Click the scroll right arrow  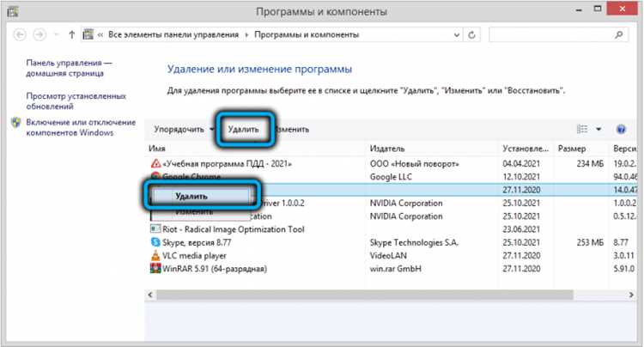click(631, 295)
